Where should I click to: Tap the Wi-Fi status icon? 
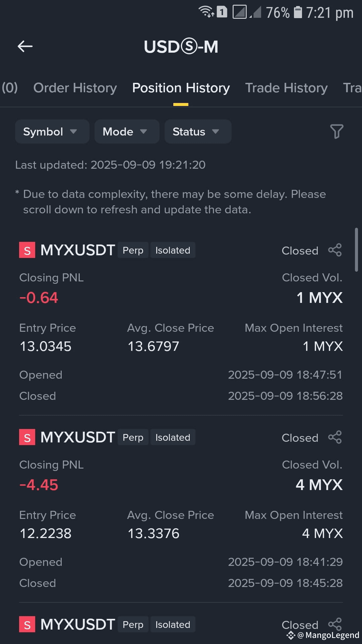click(x=206, y=12)
